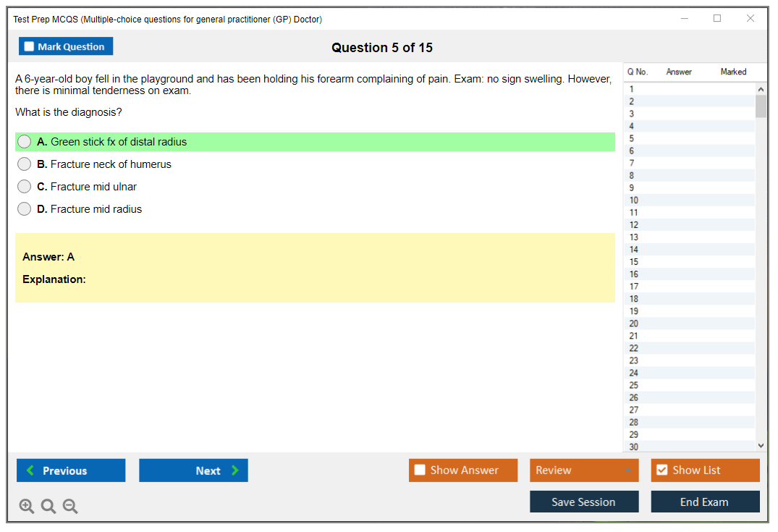
Task: Select option C Fracture mid ulnar
Action: (x=25, y=187)
